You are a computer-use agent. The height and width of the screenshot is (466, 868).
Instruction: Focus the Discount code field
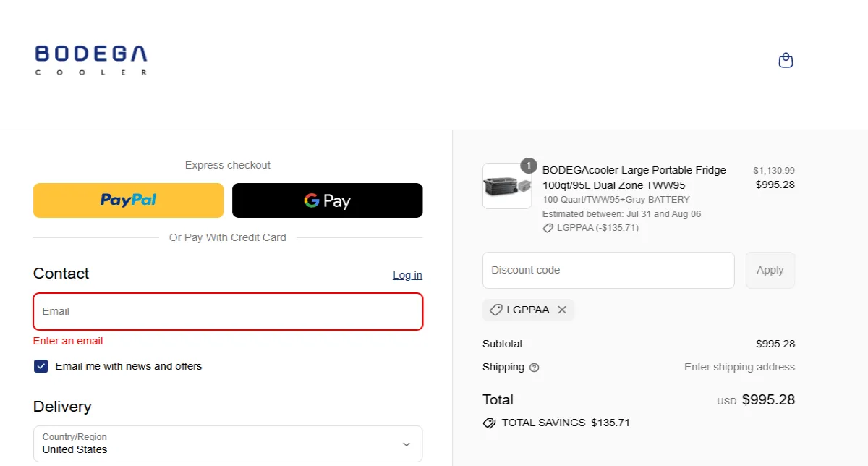click(608, 270)
